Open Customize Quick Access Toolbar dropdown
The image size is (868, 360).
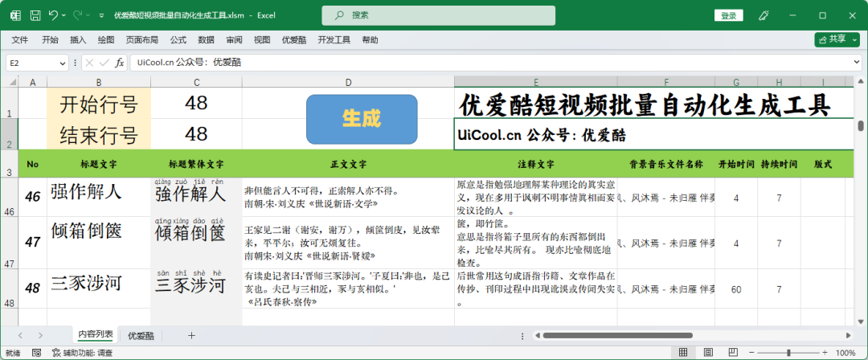[x=101, y=15]
